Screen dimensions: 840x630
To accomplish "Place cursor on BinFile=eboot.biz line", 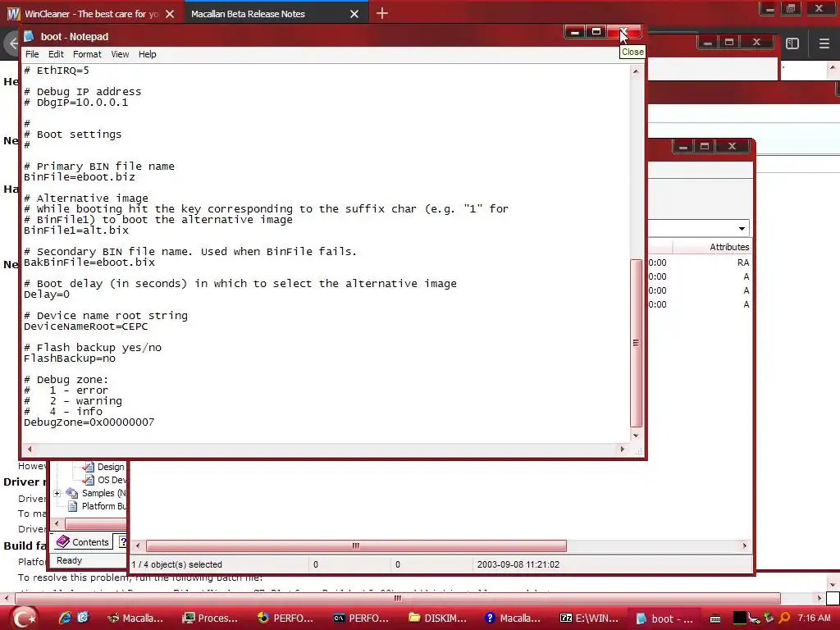I will coord(80,177).
